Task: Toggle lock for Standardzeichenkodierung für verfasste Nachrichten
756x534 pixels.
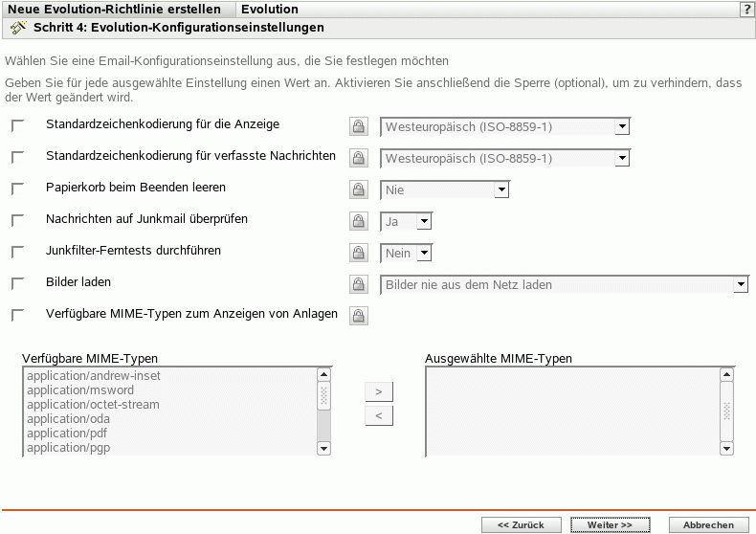Action: (x=358, y=158)
